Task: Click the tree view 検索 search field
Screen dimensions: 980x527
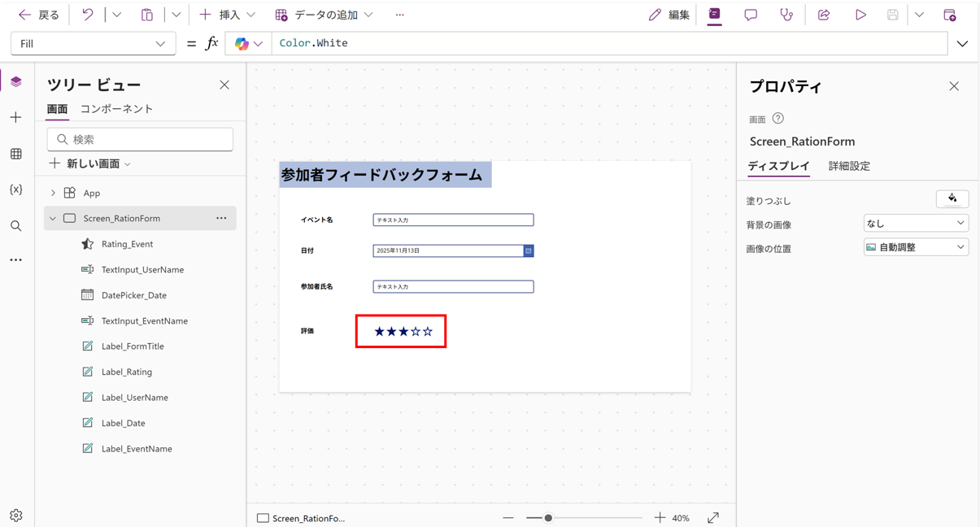Action: tap(140, 139)
